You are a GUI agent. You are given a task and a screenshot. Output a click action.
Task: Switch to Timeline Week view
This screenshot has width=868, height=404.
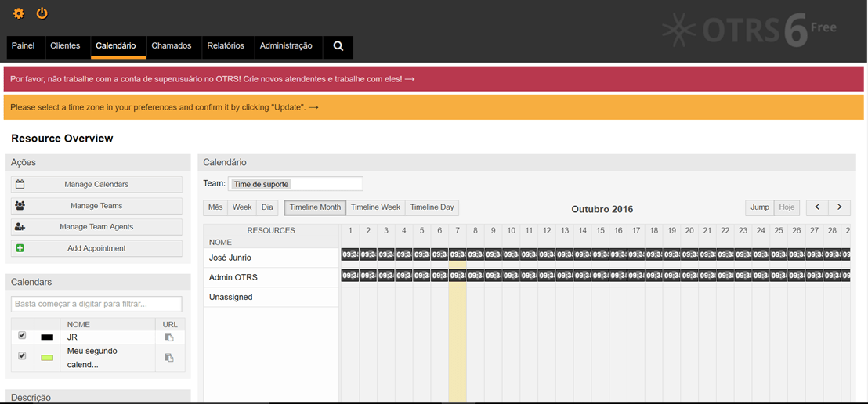[x=375, y=207]
